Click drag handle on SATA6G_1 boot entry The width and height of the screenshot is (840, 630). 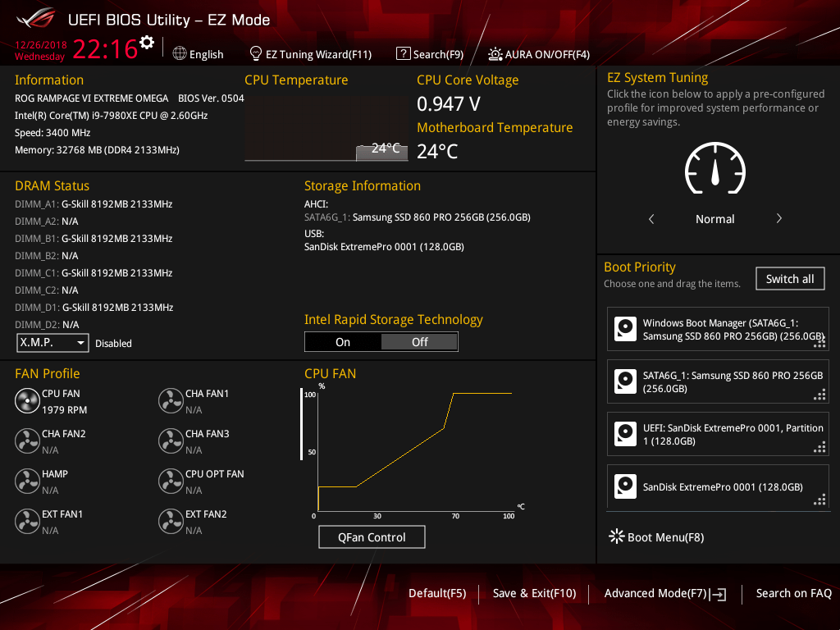tap(819, 395)
